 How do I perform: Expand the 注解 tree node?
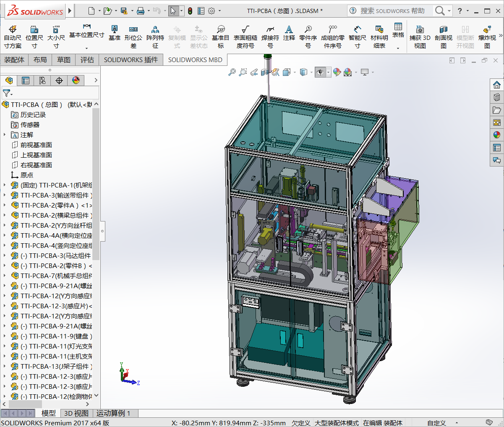5,135
